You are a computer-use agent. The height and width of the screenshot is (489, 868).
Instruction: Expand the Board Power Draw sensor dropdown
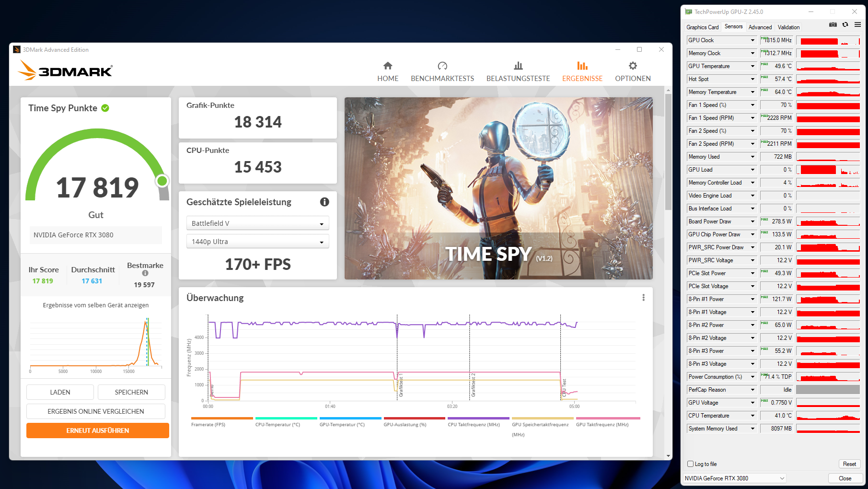point(752,221)
